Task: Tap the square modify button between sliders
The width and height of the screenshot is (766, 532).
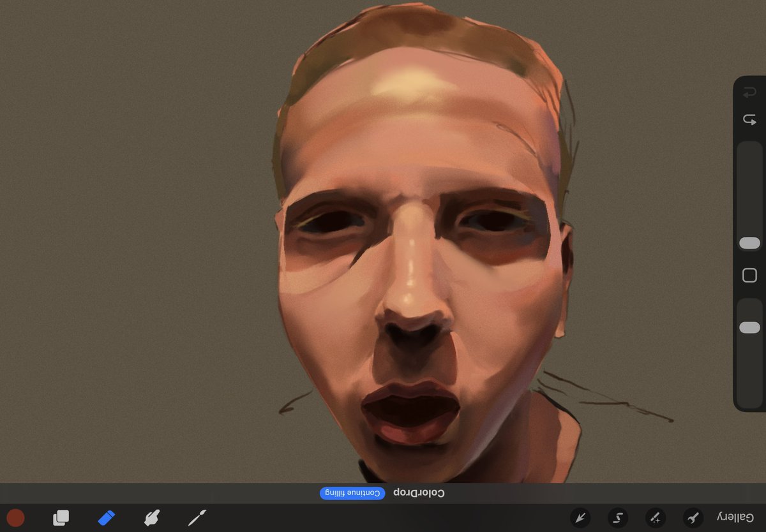Action: 749,276
